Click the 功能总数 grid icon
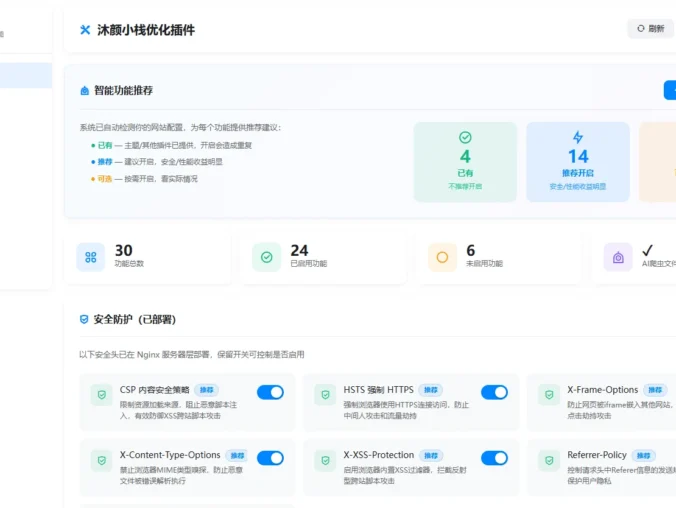 [91, 257]
